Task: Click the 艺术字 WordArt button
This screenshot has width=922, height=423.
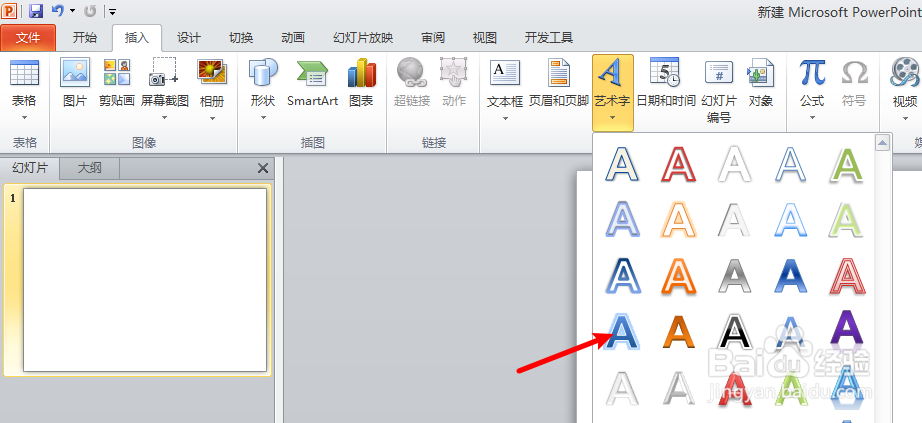Action: point(612,93)
